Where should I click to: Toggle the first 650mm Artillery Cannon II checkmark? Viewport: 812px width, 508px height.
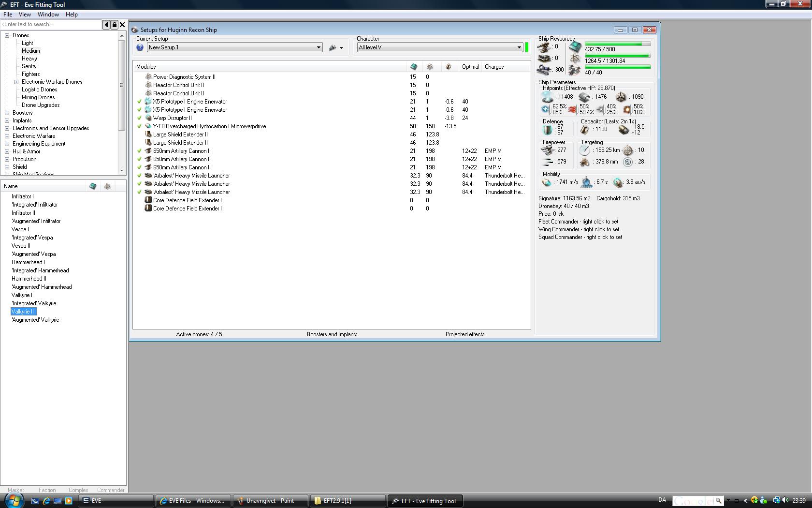pos(139,151)
